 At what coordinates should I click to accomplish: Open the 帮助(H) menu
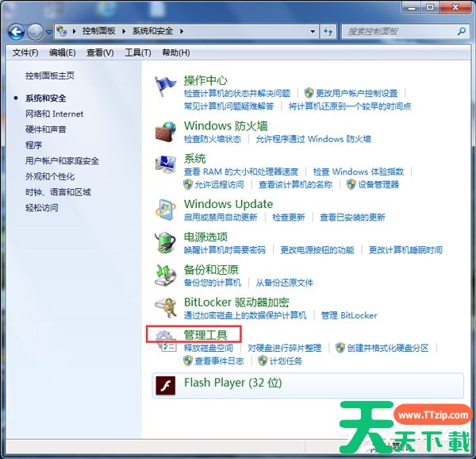click(x=176, y=53)
